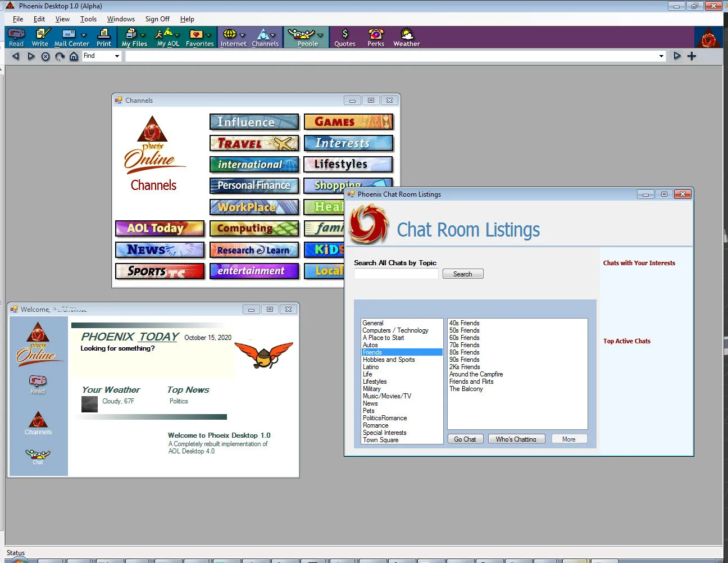Click the Search All Chats input field

(395, 273)
